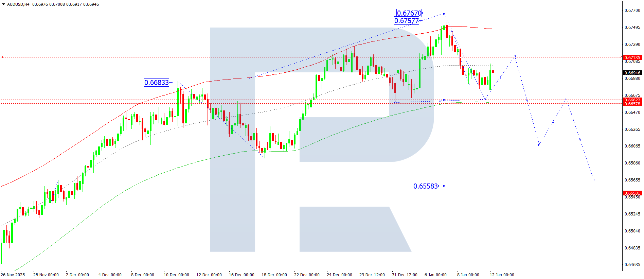The width and height of the screenshot is (644, 279).
Task: Select the red 0.66622 axis level tag
Action: (x=632, y=100)
